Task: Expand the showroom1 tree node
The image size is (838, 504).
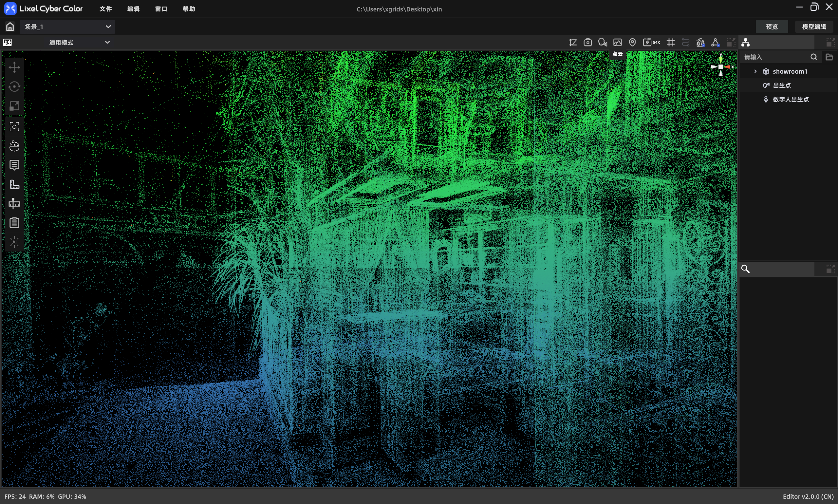Action: (755, 71)
